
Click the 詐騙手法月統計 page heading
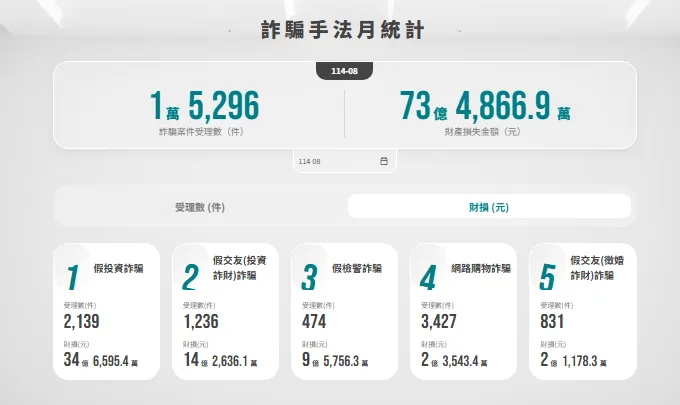coord(343,30)
